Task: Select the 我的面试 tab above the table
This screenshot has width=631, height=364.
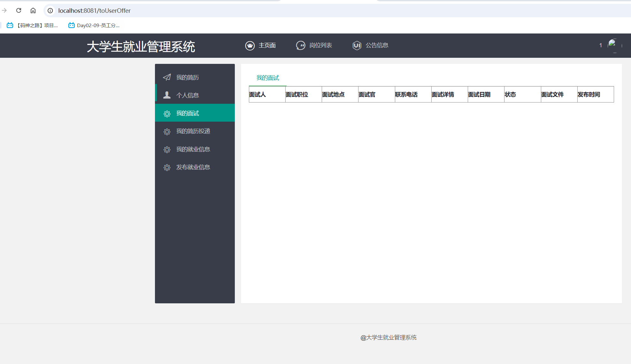Action: tap(268, 78)
